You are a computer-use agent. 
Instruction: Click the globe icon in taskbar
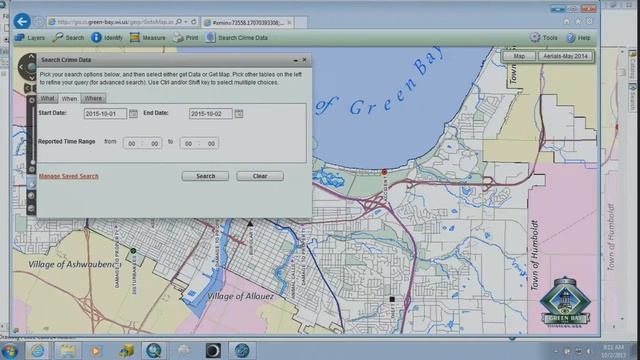click(242, 351)
